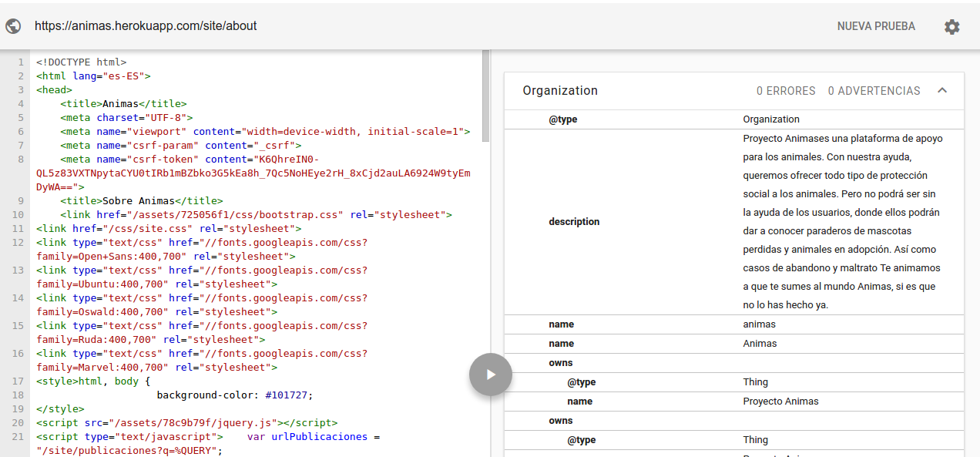Screen dimensions: 980x457
Task: Start a new test with NUEVA PRUEBA
Action: pos(876,26)
